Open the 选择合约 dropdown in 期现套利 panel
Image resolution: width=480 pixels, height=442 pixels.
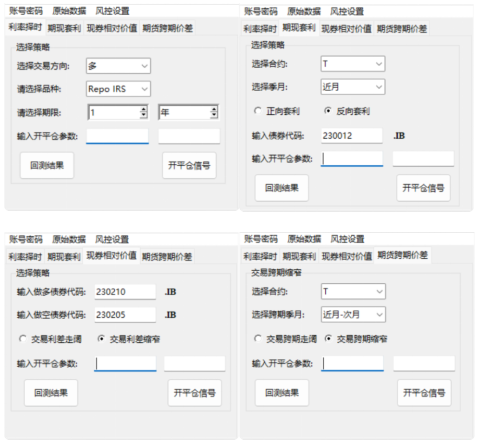(x=353, y=64)
